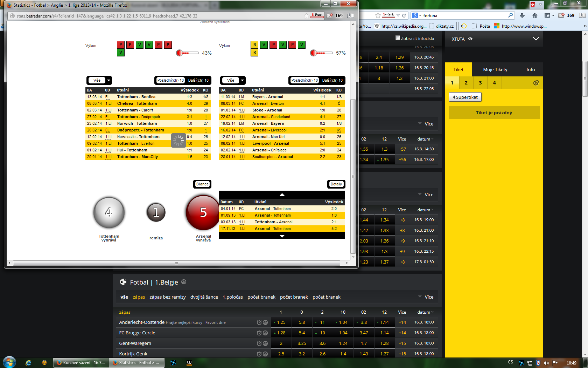Open the pinned taskbar app with W icon

[189, 363]
